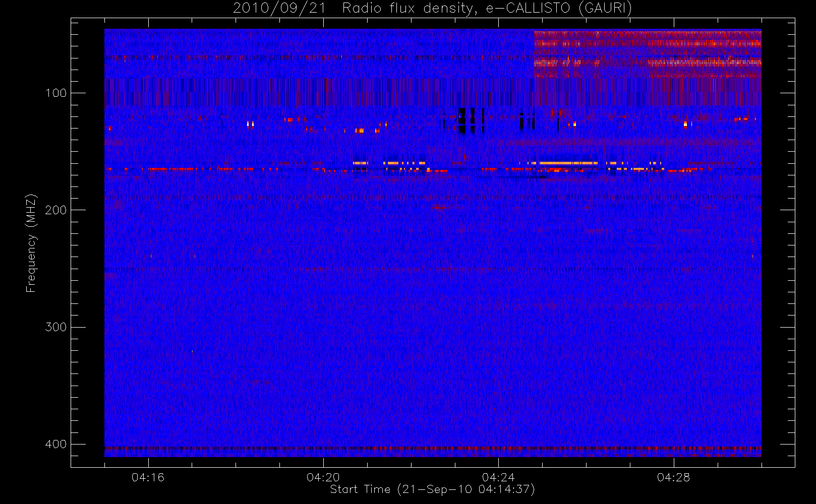Select the 300 frequency tick label
816x504 pixels.
pos(56,327)
